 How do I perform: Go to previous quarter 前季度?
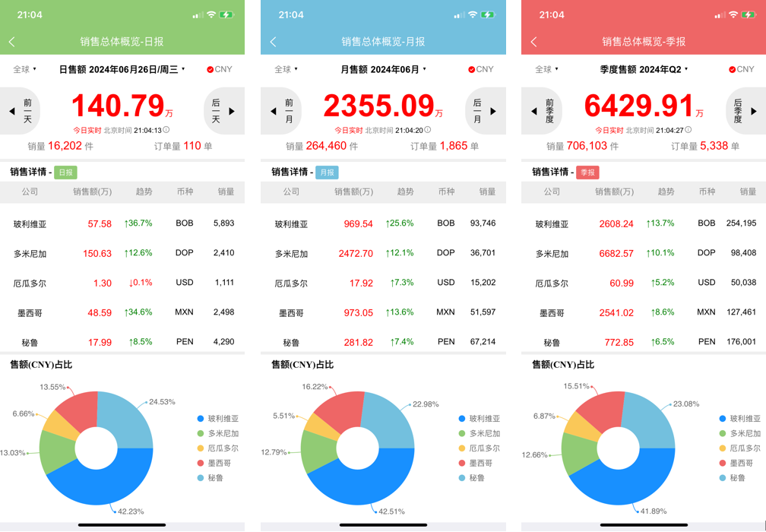[x=542, y=111]
